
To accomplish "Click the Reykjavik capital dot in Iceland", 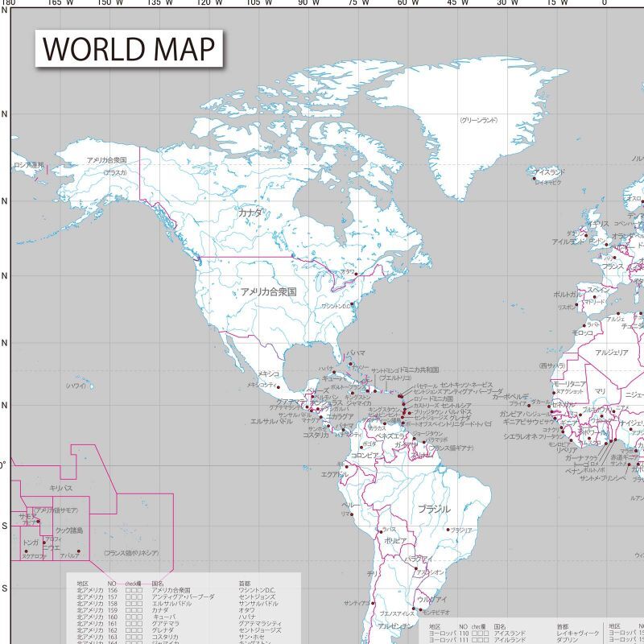I will pyautogui.click(x=534, y=179).
